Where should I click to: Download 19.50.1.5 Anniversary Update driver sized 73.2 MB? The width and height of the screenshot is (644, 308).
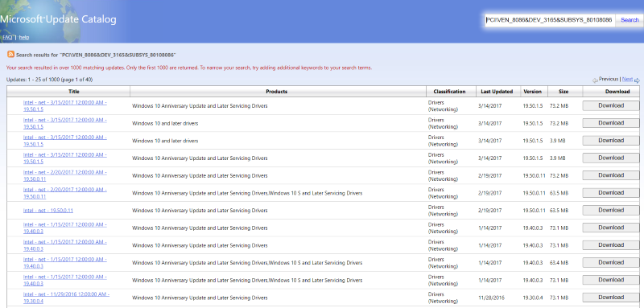(611, 106)
